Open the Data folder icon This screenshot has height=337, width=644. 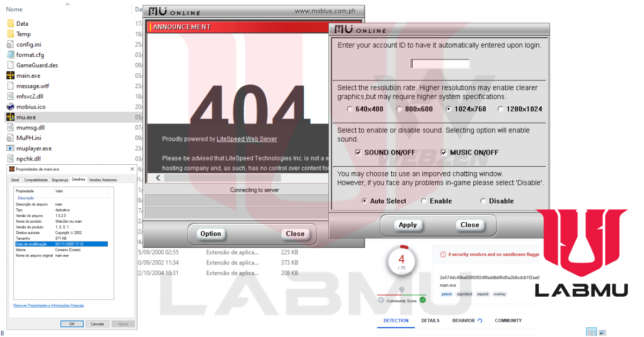coord(12,23)
